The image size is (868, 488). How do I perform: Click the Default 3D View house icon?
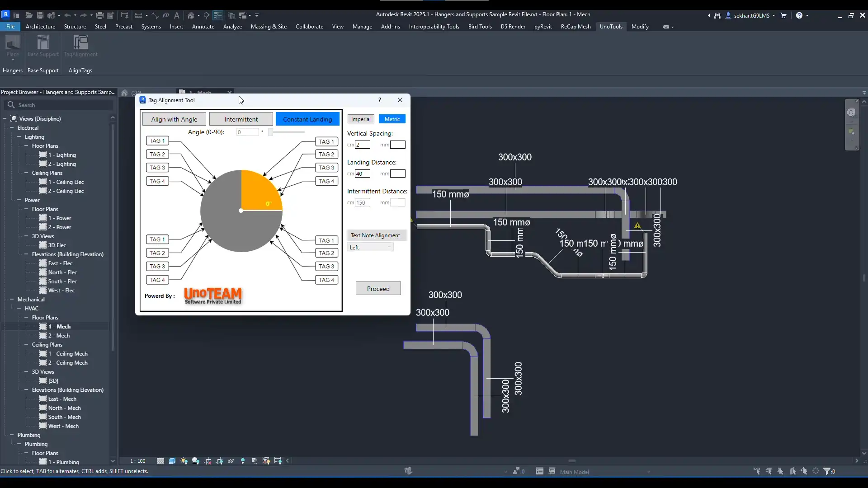click(x=191, y=15)
